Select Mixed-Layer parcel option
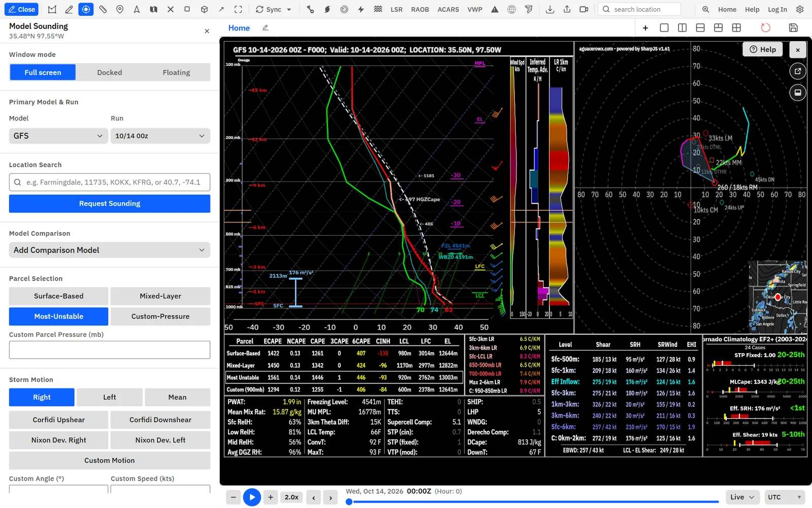This screenshot has width=812, height=508. (160, 296)
